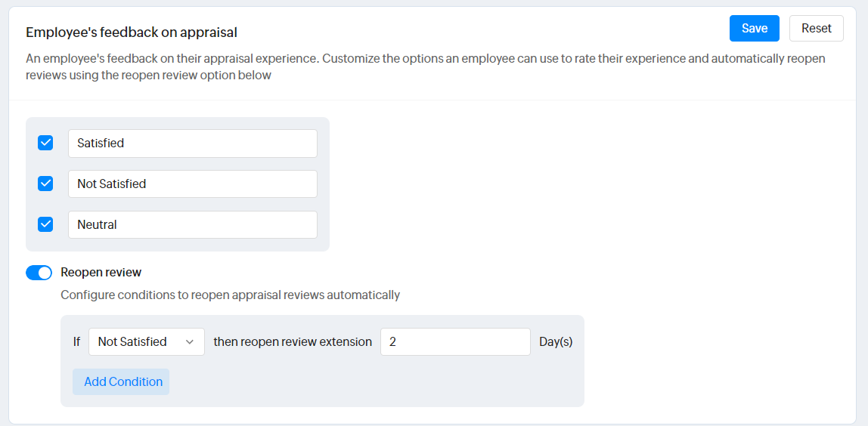The width and height of the screenshot is (868, 426).
Task: Add a new reopen condition
Action: pyautogui.click(x=121, y=381)
